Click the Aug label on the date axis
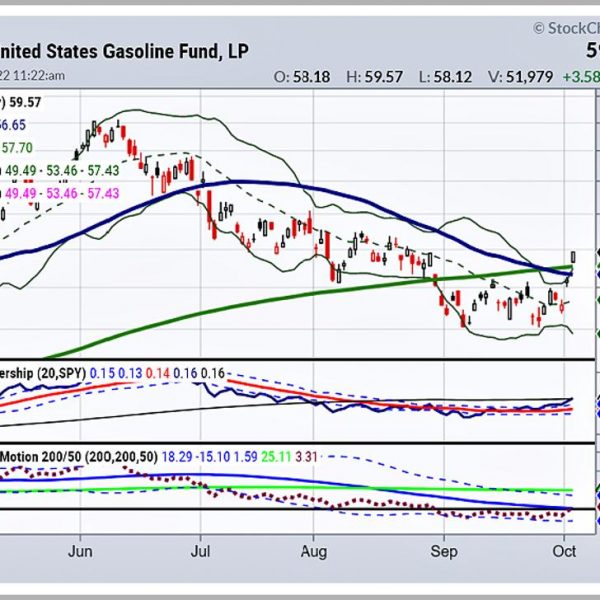The image size is (600, 600). [x=314, y=553]
